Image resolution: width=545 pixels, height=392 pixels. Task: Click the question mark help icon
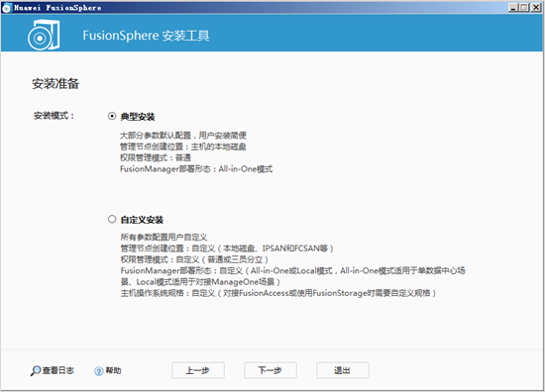99,371
